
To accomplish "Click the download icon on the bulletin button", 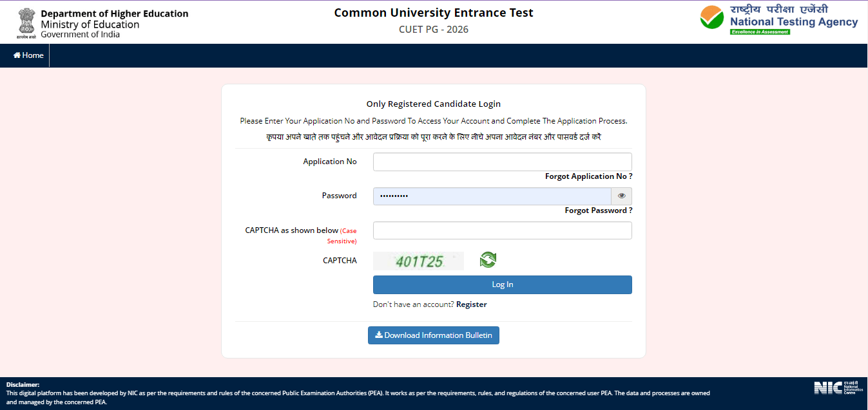I will [379, 335].
